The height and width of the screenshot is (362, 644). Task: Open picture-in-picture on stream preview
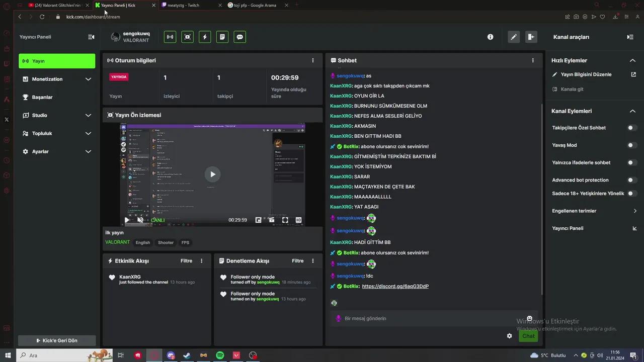pyautogui.click(x=258, y=220)
